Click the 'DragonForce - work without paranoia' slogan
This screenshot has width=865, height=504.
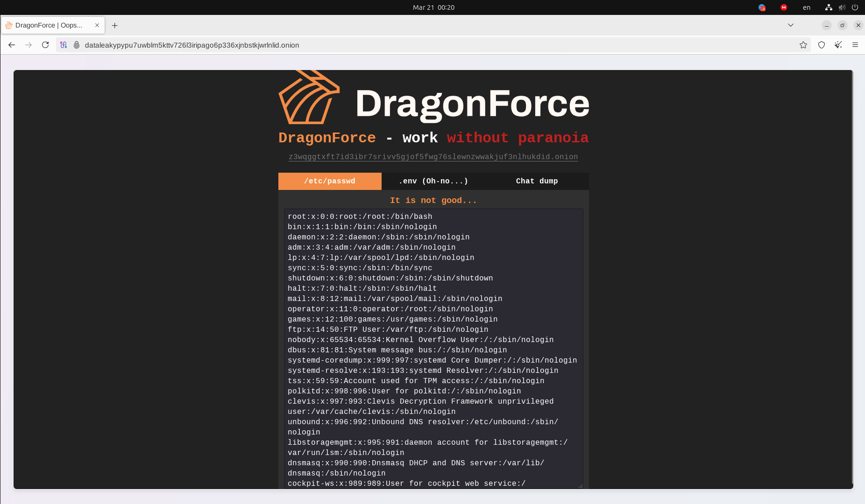[433, 138]
